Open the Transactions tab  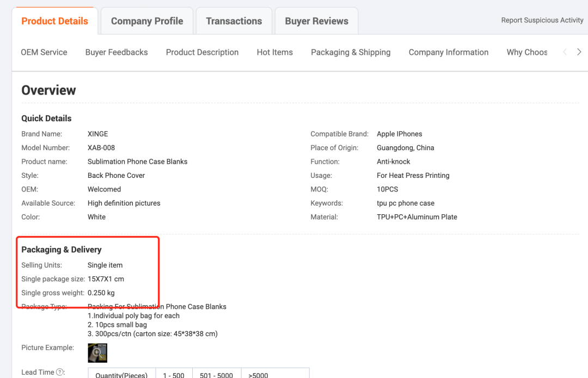tap(234, 21)
